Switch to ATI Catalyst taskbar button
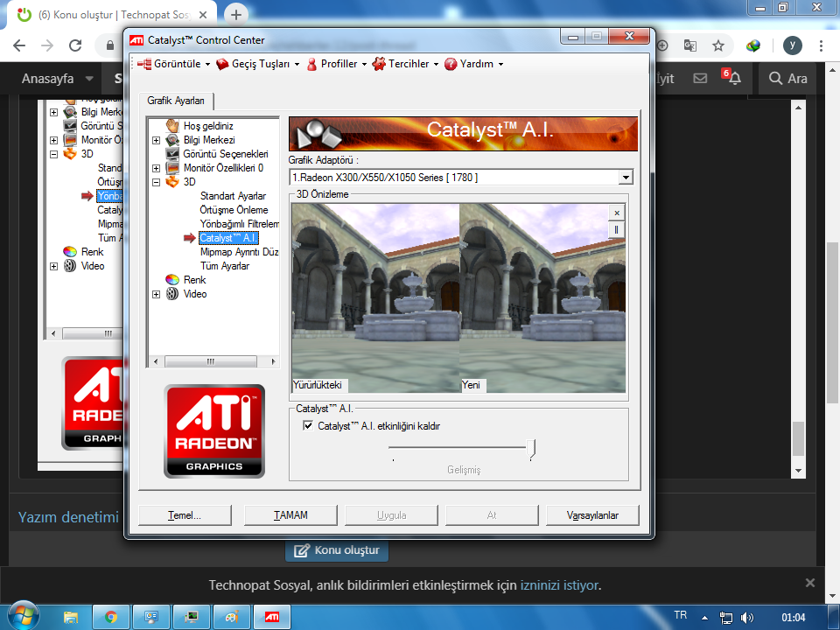840x630 pixels. [271, 617]
